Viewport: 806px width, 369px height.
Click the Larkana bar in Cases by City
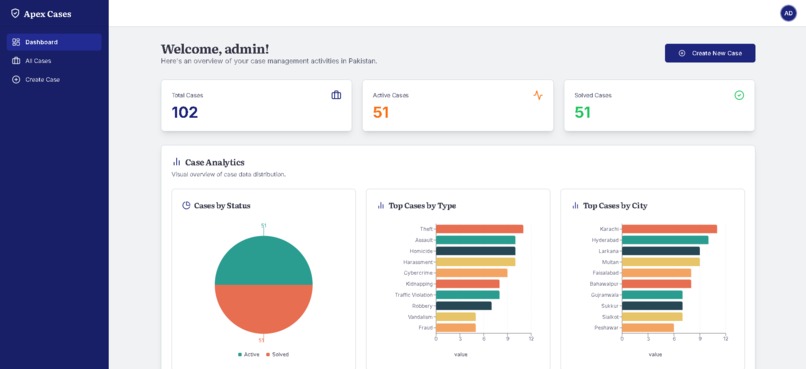(x=661, y=251)
